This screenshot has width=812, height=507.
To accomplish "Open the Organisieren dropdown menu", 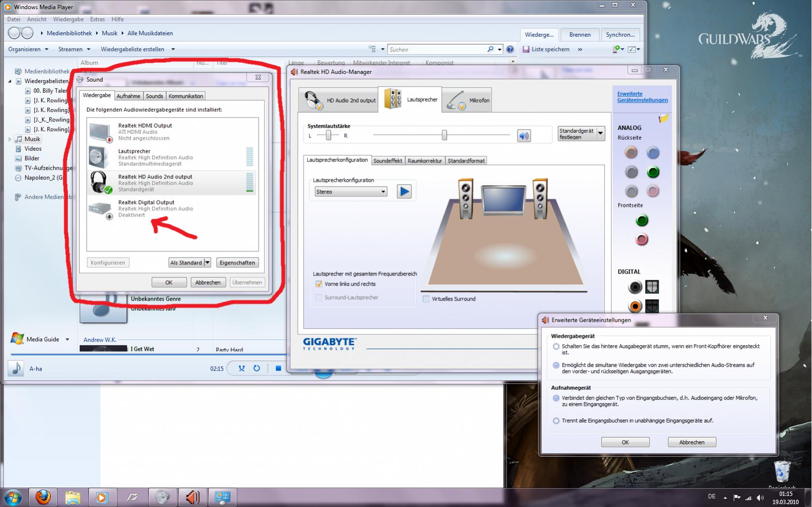I will 28,49.
